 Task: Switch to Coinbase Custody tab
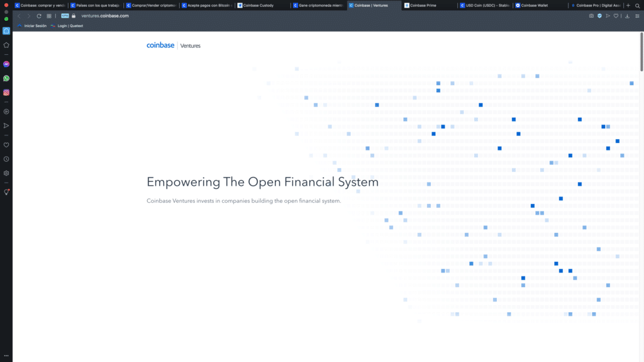pos(263,5)
